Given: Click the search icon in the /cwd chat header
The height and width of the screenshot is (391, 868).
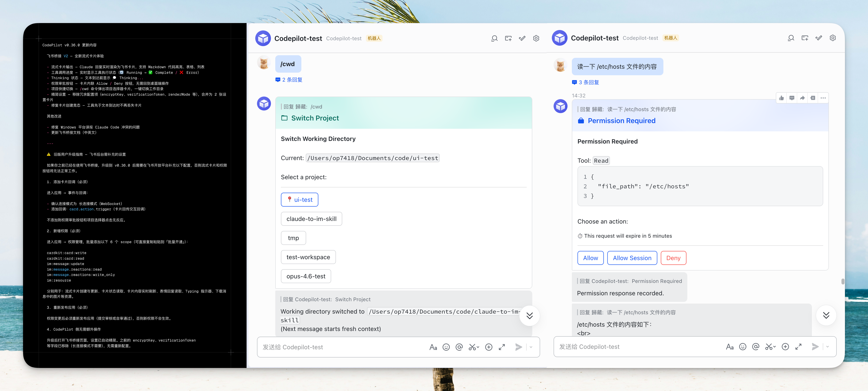Looking at the screenshot, I should (494, 38).
